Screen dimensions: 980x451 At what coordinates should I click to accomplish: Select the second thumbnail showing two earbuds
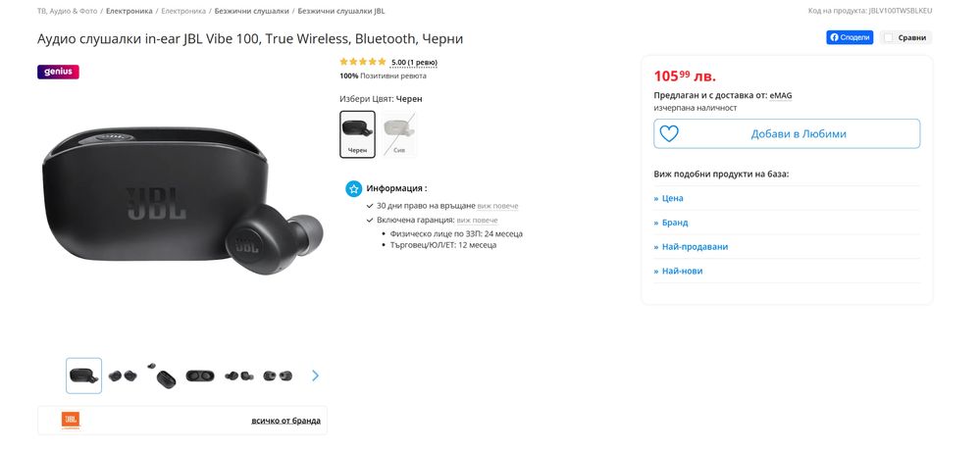click(x=123, y=376)
